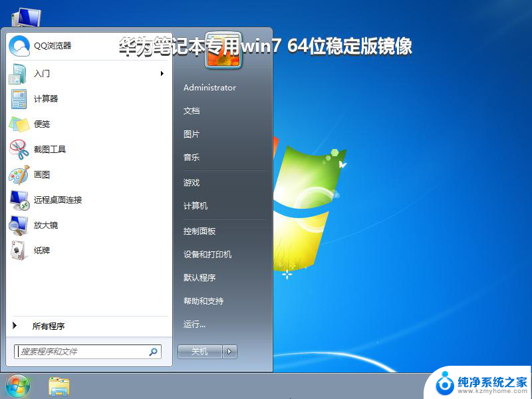This screenshot has width=532, height=399.
Task: Click the 入门 getting started icon
Action: [18, 74]
